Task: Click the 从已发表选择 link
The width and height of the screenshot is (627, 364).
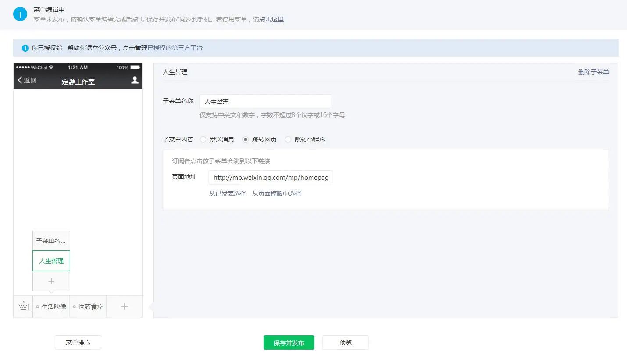Action: 228,193
